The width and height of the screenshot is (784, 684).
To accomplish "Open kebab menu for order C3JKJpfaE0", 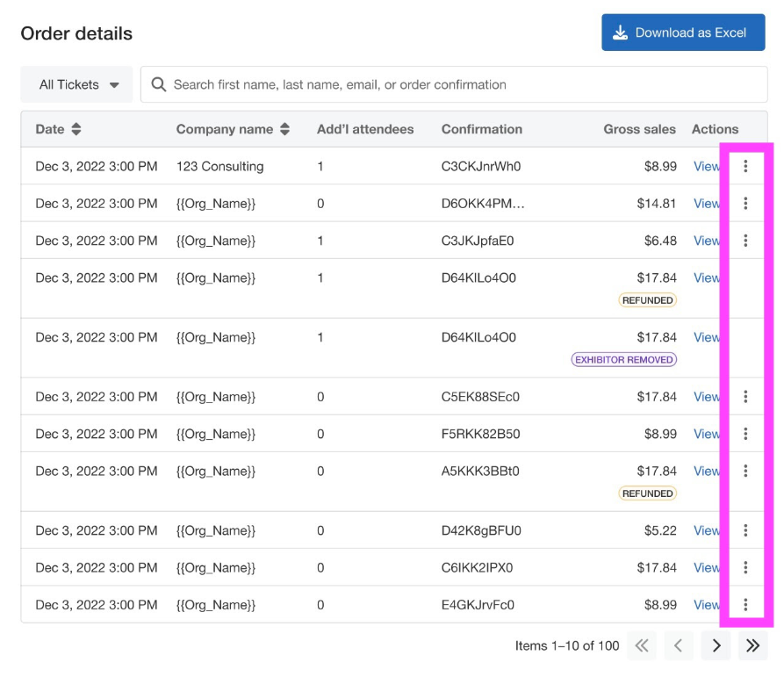I will pos(745,241).
